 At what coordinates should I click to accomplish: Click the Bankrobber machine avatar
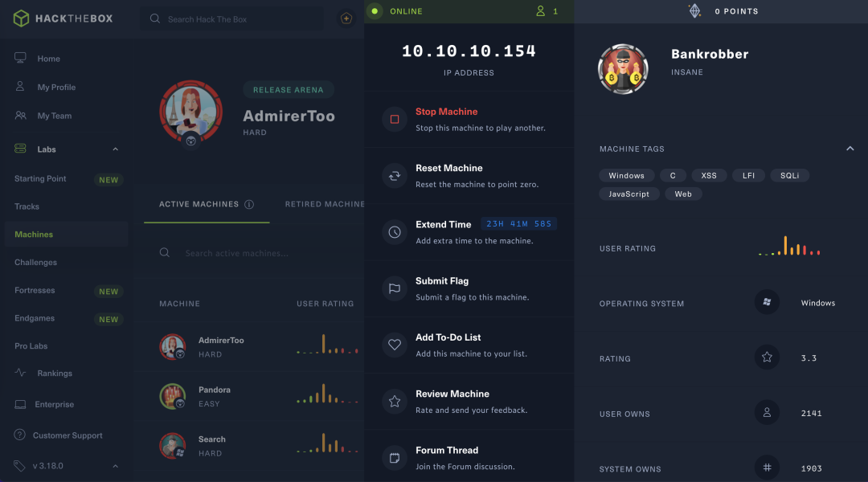(x=623, y=69)
